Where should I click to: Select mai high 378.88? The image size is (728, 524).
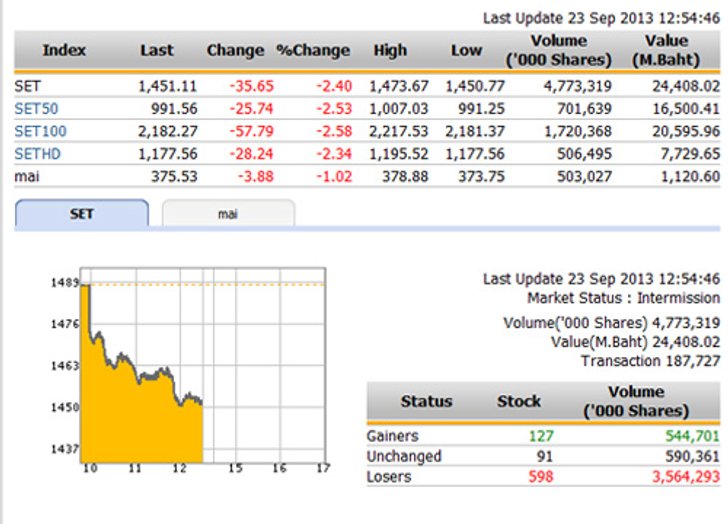coord(405,176)
